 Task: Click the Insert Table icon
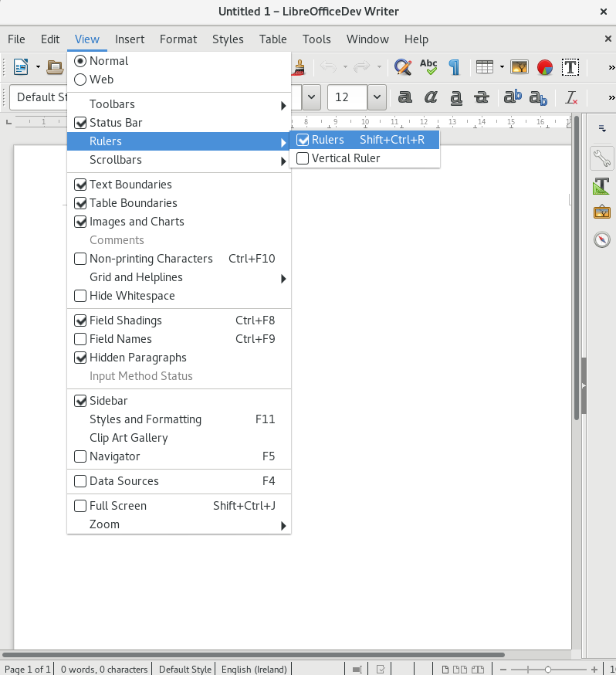[485, 66]
